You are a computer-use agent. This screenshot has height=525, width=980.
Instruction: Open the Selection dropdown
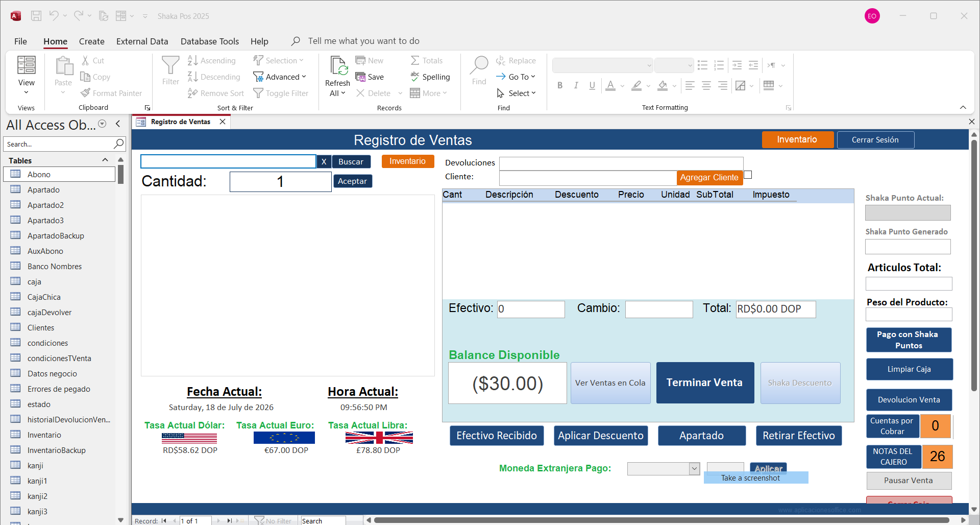279,60
